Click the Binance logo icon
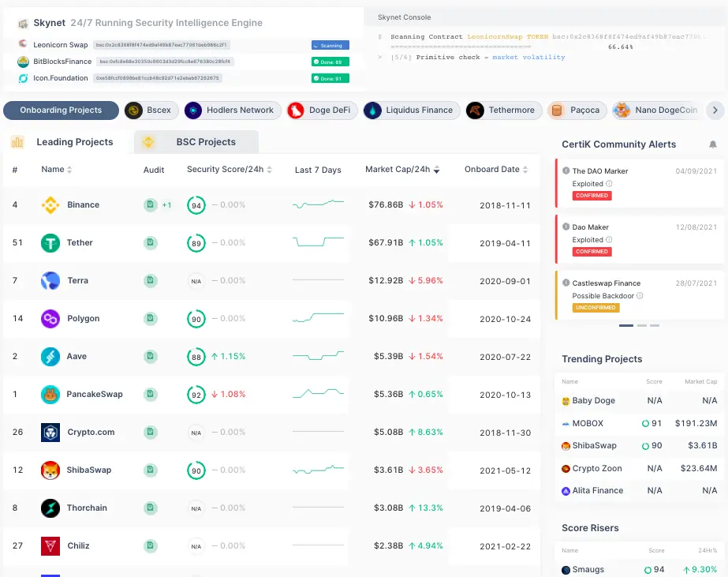728x577 pixels. (x=50, y=205)
